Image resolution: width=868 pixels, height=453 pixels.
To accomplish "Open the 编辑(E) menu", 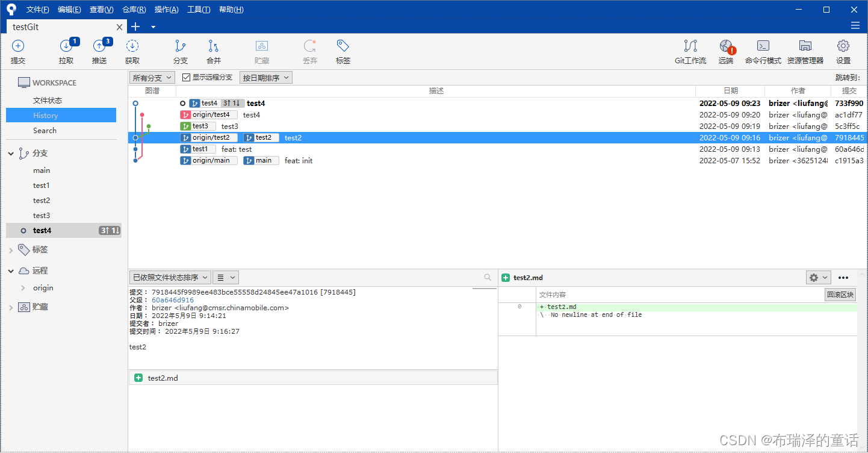I will [69, 10].
